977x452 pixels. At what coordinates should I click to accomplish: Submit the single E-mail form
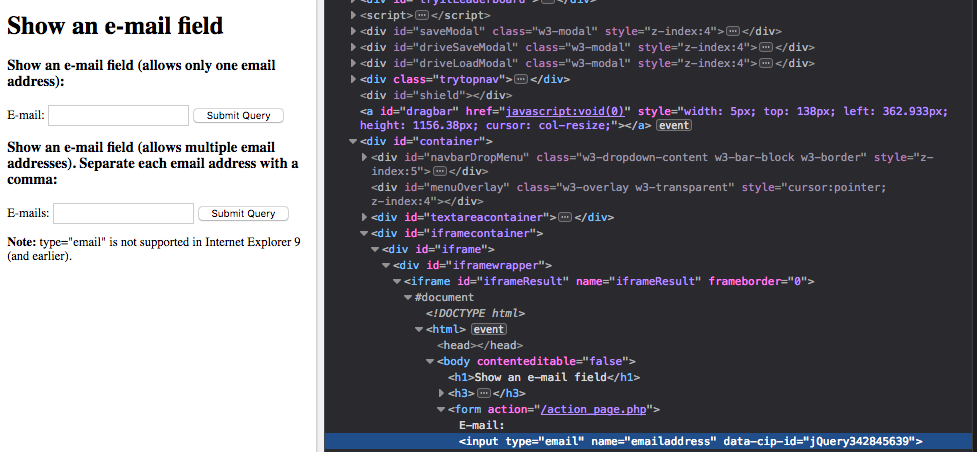tap(239, 115)
